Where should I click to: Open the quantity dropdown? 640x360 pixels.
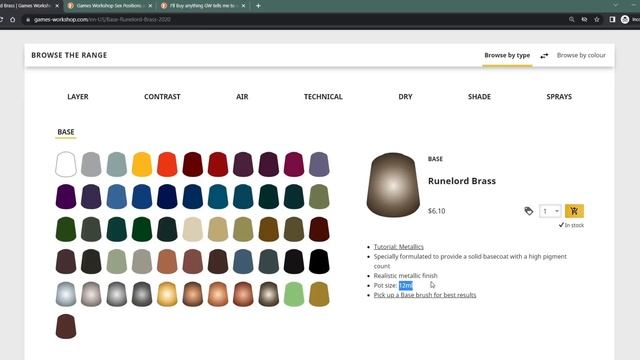coord(550,211)
